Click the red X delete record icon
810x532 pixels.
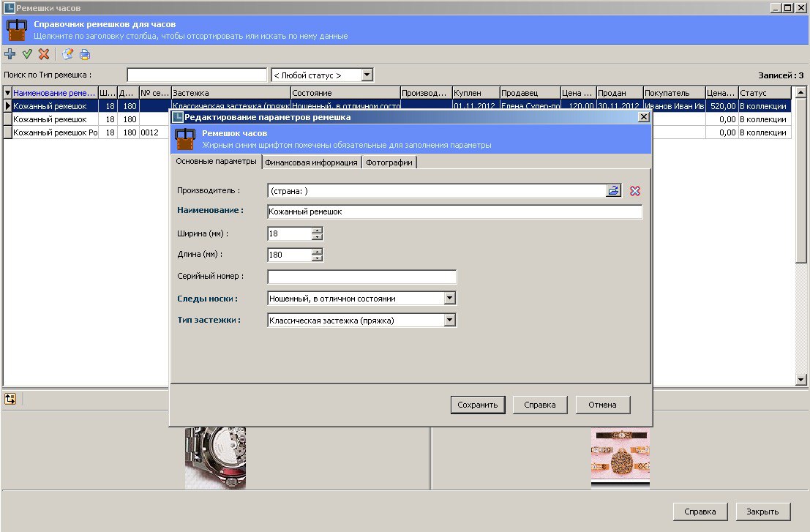(44, 54)
